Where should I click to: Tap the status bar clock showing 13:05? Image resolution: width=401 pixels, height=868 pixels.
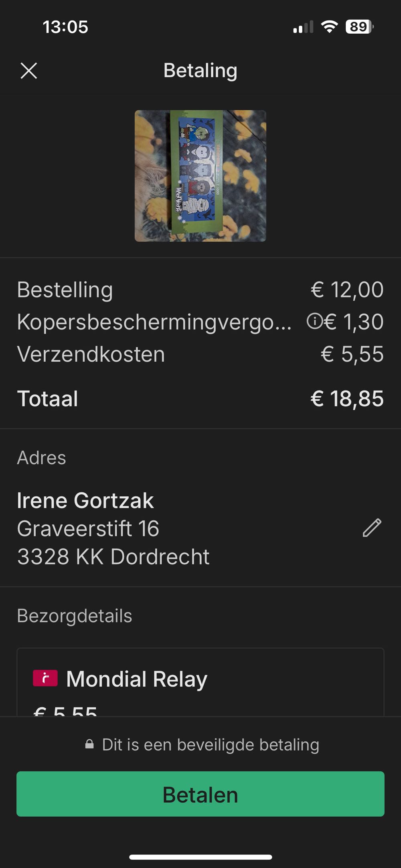[x=65, y=27]
